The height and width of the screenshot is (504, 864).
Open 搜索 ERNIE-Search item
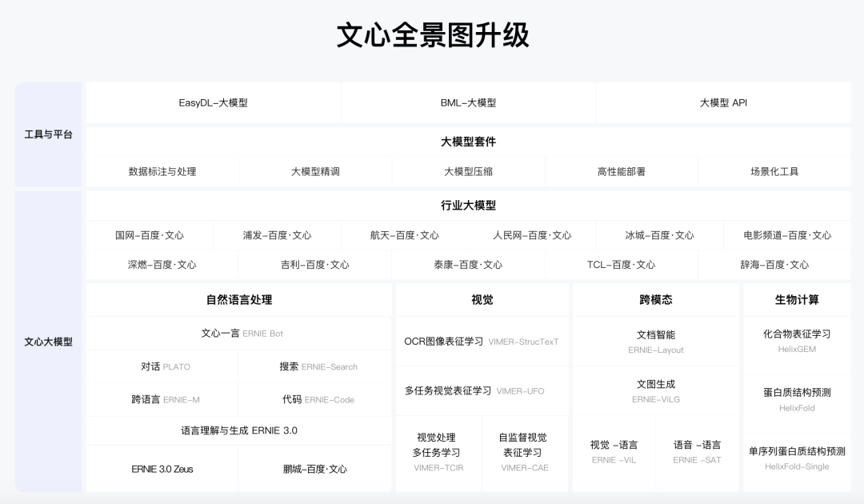(x=315, y=366)
